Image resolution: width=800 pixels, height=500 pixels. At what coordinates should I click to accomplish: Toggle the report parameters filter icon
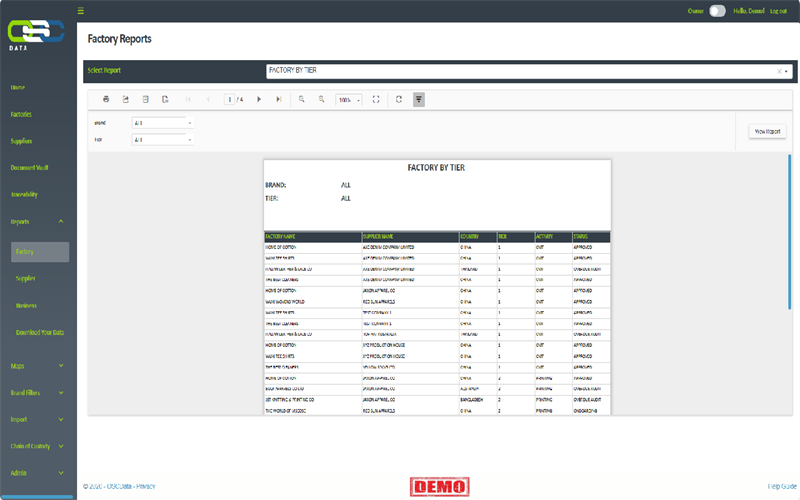point(419,99)
